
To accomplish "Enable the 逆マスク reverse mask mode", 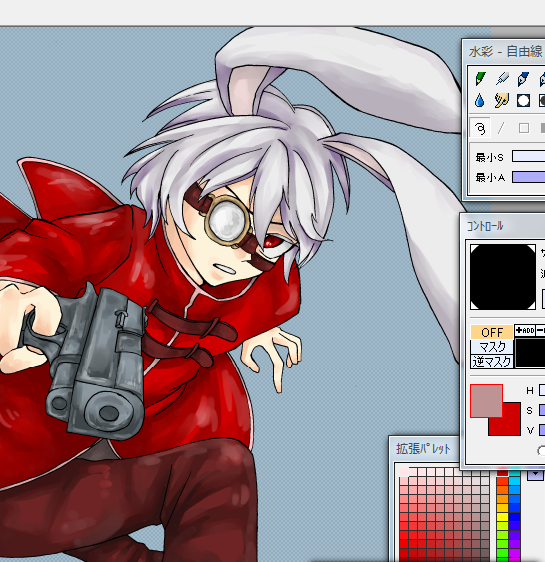I will click(x=492, y=362).
